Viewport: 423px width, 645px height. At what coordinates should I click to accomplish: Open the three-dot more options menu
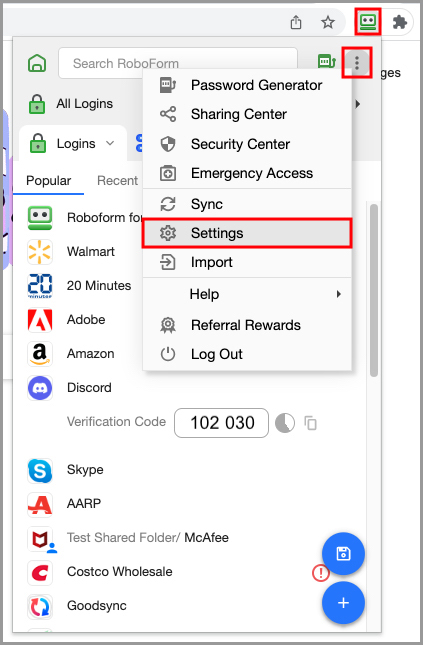(357, 63)
